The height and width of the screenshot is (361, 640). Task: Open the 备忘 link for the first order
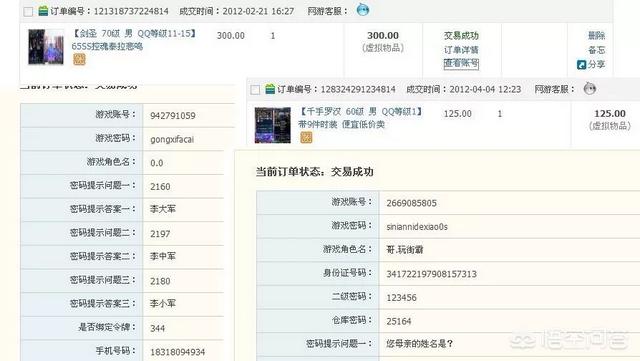point(596,50)
